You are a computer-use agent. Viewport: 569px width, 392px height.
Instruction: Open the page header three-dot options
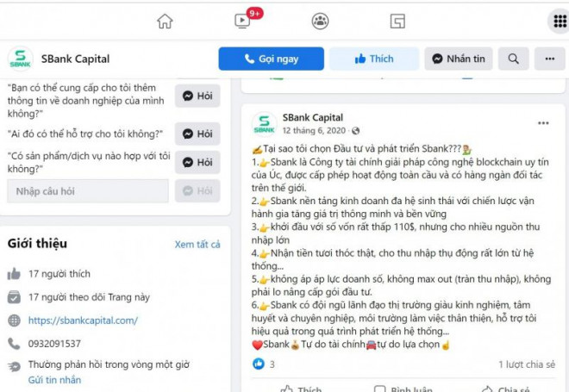[x=549, y=59]
